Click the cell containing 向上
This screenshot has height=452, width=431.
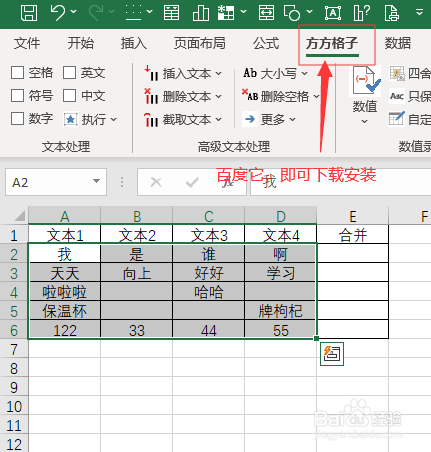point(137,273)
